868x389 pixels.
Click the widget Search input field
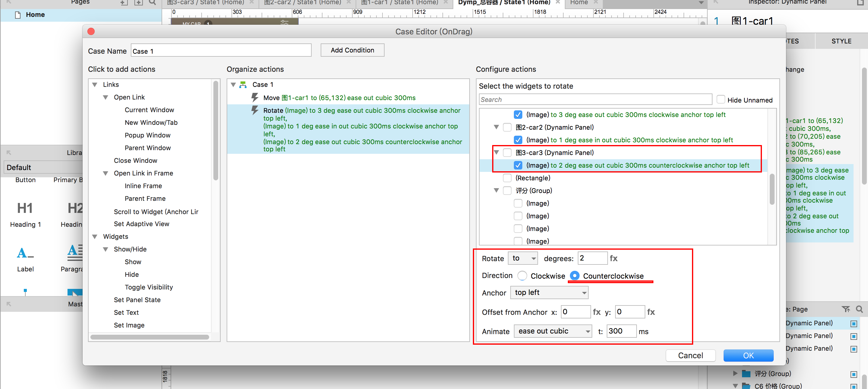[x=595, y=100]
